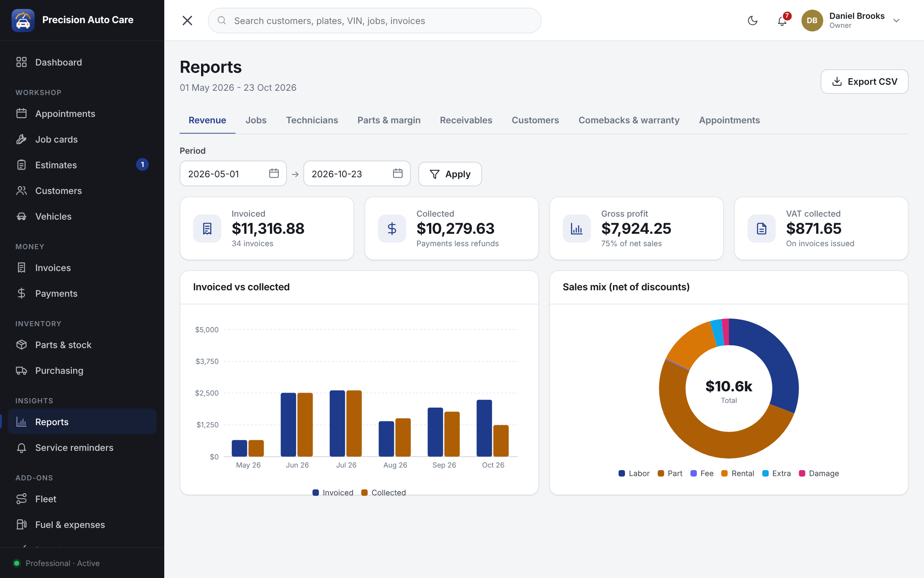Viewport: 924px width, 578px height.
Task: Open Purchasing page
Action: (82, 370)
